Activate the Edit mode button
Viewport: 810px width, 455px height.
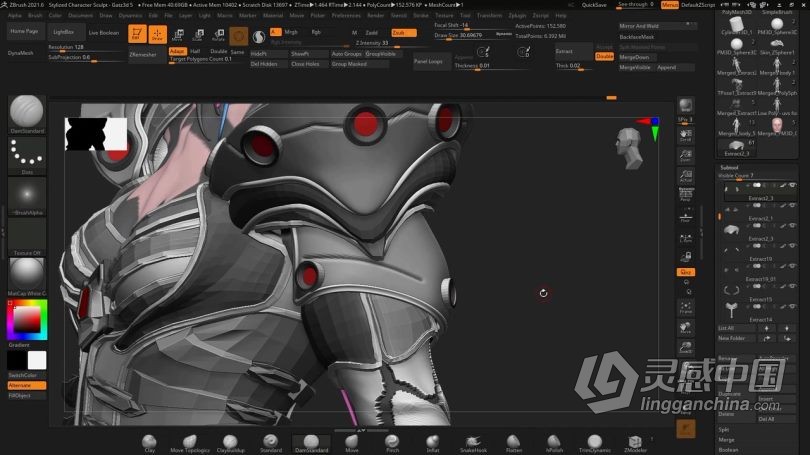pyautogui.click(x=137, y=34)
